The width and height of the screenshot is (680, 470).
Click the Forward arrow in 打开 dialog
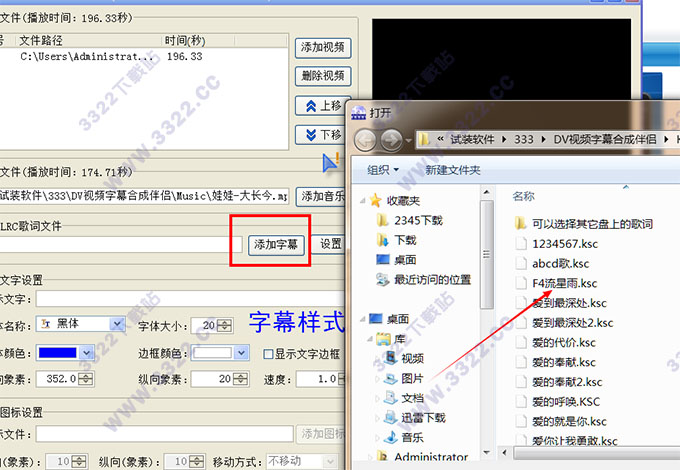[x=391, y=140]
